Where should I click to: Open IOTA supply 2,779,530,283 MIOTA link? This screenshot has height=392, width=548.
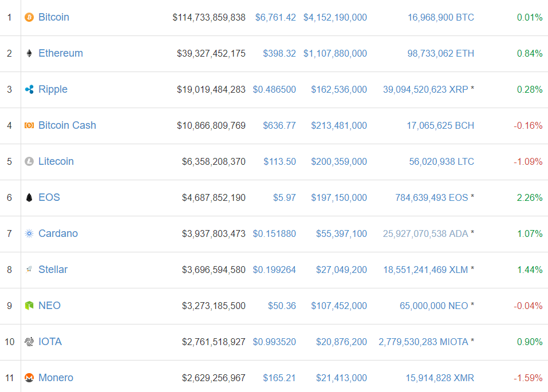pos(423,342)
